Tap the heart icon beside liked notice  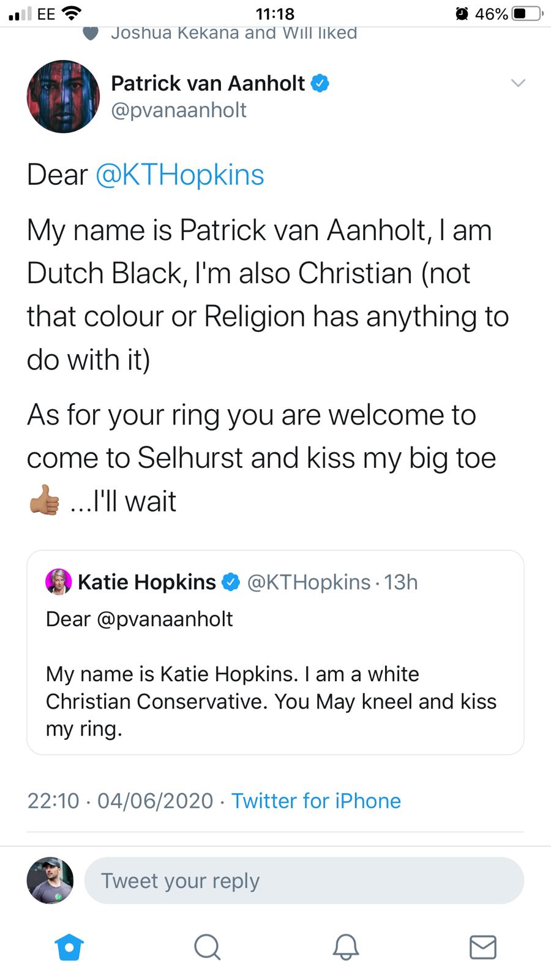(x=91, y=33)
